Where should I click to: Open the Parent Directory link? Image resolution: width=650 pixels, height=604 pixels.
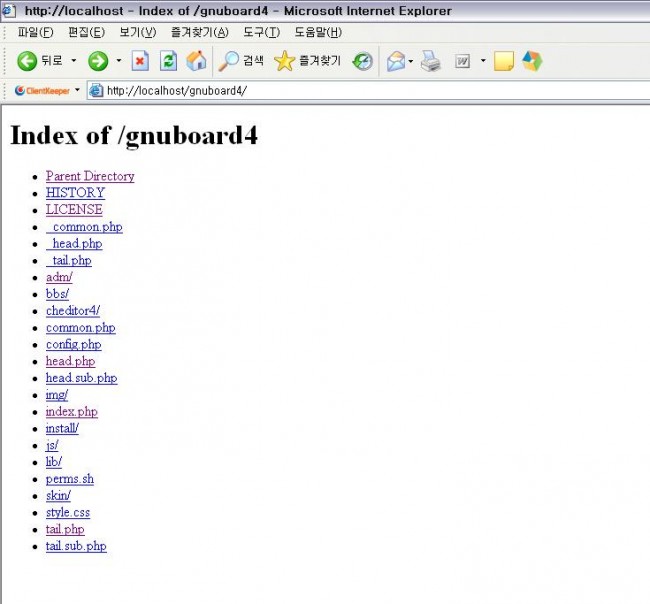coord(90,176)
